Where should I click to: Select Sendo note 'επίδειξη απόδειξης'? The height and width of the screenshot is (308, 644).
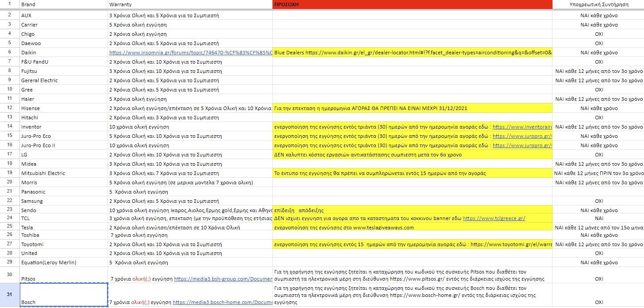[413, 210]
